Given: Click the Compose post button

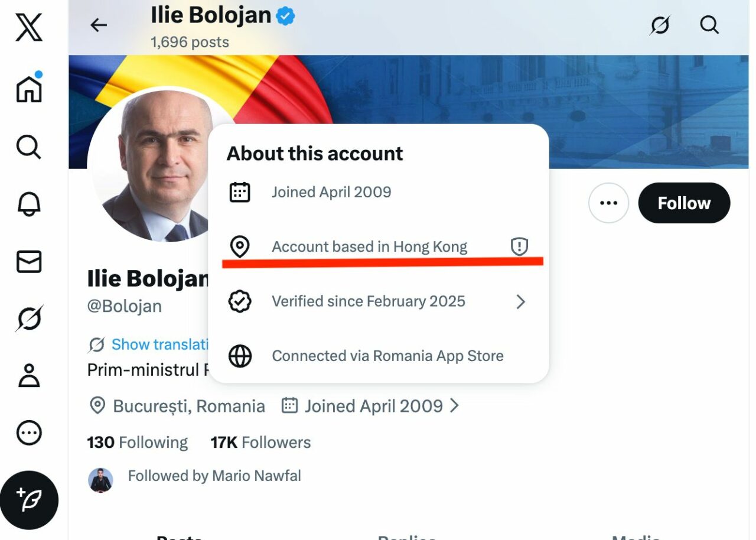Looking at the screenshot, I should [x=30, y=500].
